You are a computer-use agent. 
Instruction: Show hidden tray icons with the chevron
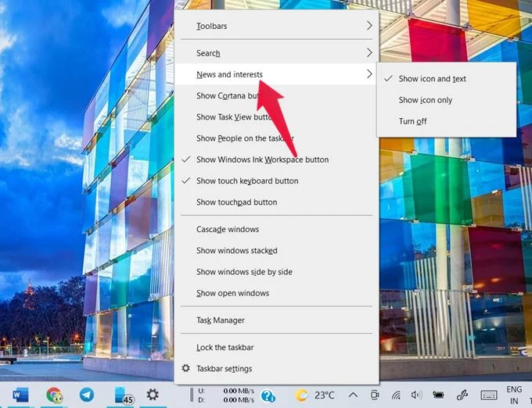click(x=353, y=395)
